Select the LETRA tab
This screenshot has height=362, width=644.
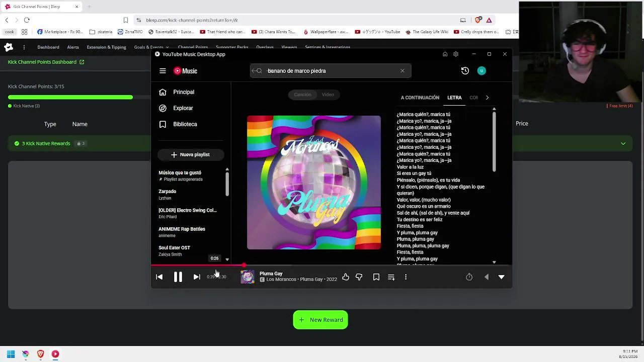click(x=454, y=98)
